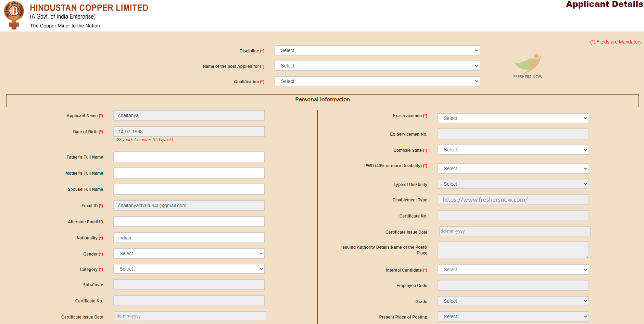
Task: Focus the Mother's Full Name field
Action: point(189,173)
